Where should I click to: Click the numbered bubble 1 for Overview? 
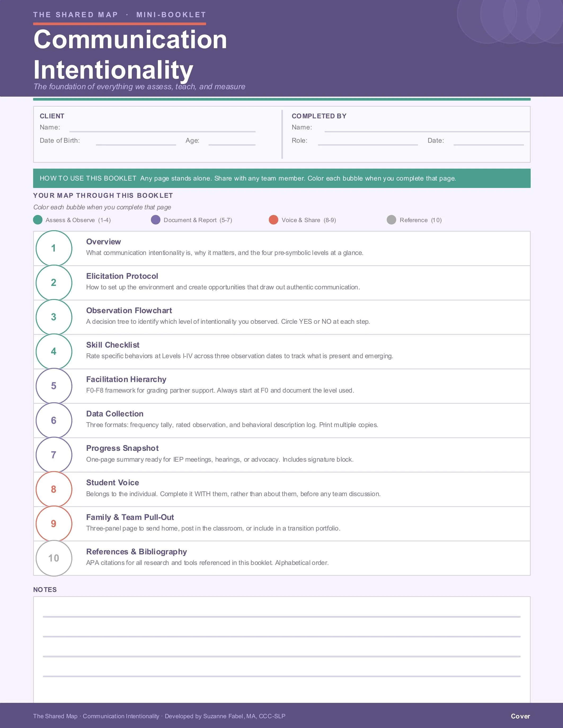[x=54, y=248]
